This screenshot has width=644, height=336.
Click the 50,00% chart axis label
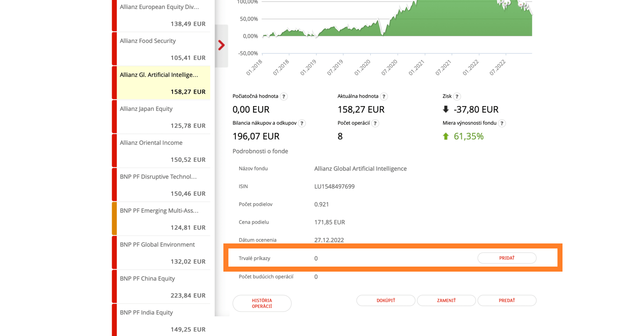click(249, 19)
